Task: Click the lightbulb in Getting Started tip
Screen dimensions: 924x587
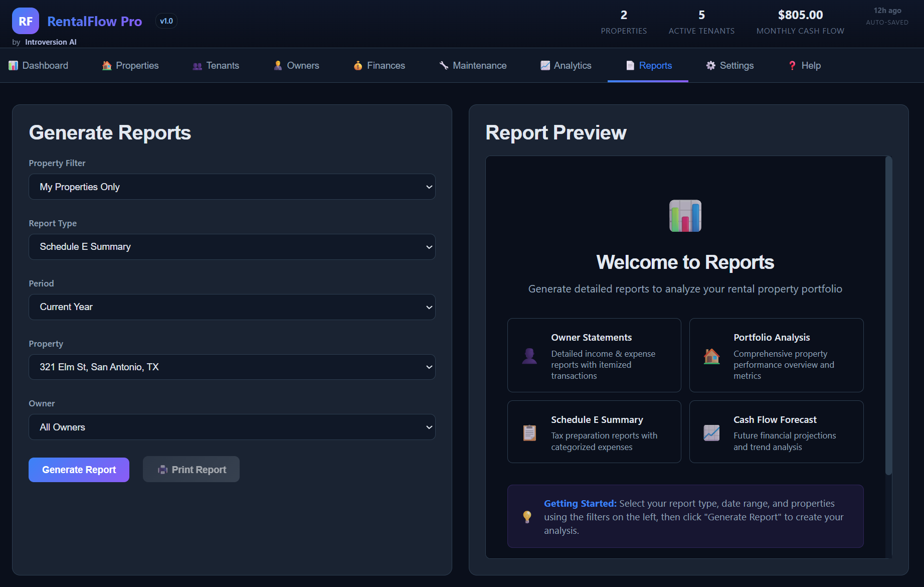Action: pyautogui.click(x=527, y=516)
